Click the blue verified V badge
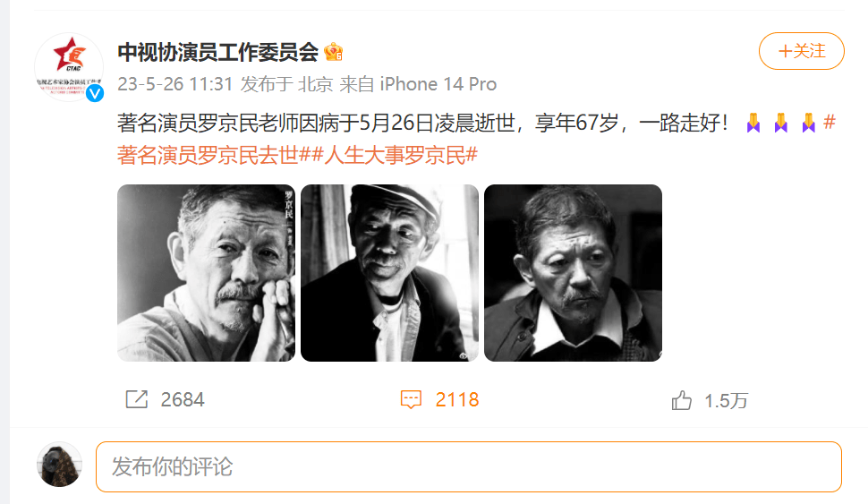The height and width of the screenshot is (504, 868). coord(95,93)
